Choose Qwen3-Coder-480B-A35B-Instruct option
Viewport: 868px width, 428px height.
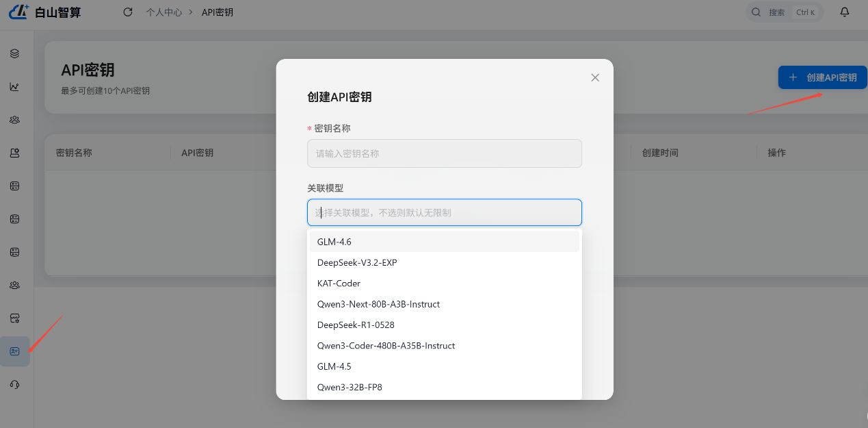click(x=445, y=346)
